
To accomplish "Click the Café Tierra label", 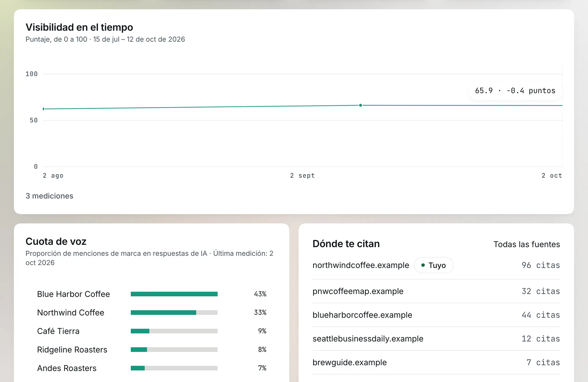I will [x=58, y=331].
